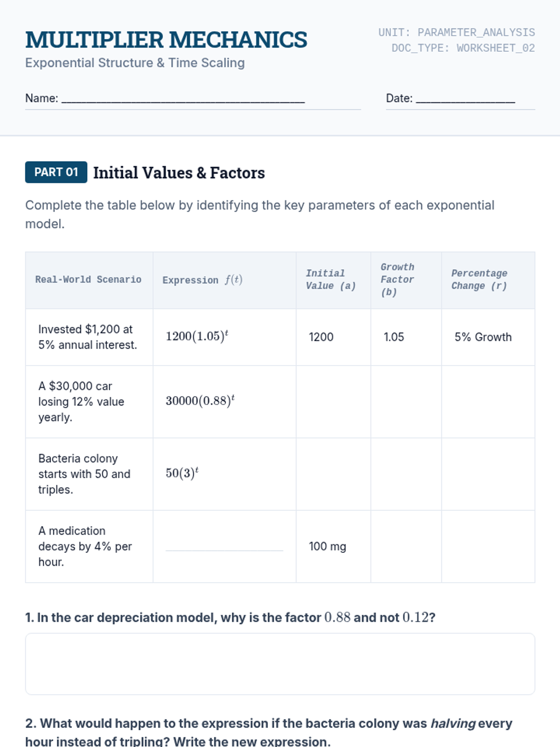Click the Percentage Change cell for medication row
The image size is (560, 747).
coord(488,546)
